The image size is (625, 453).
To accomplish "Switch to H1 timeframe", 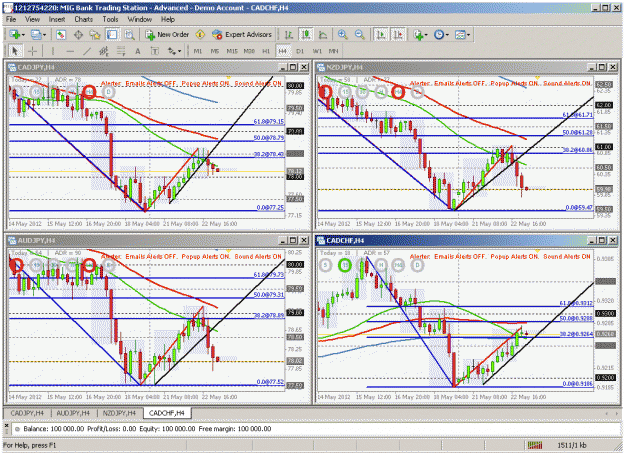I will [266, 51].
